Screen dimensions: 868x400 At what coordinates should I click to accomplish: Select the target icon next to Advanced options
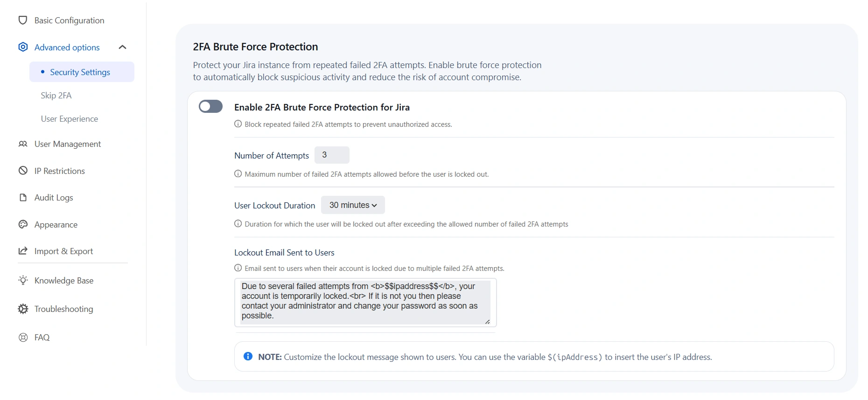click(22, 47)
